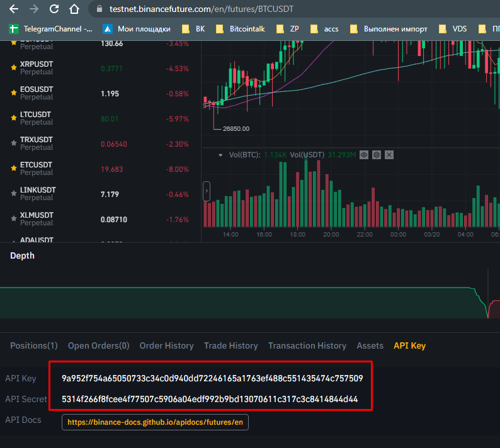500x448 pixels.
Task: Open the Bitcointalk bookmarks folder
Action: [241, 29]
